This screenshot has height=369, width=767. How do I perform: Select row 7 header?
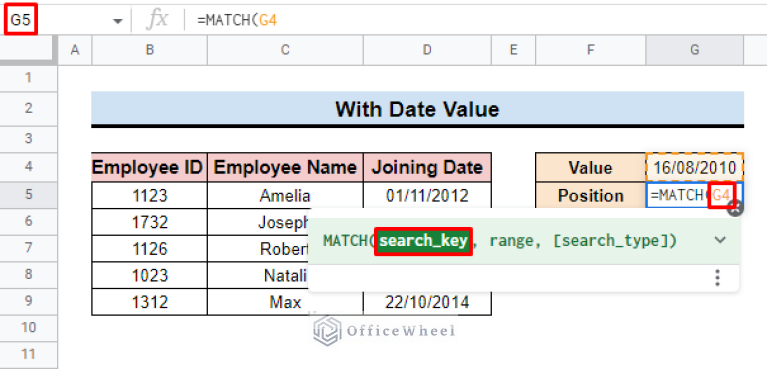point(29,248)
